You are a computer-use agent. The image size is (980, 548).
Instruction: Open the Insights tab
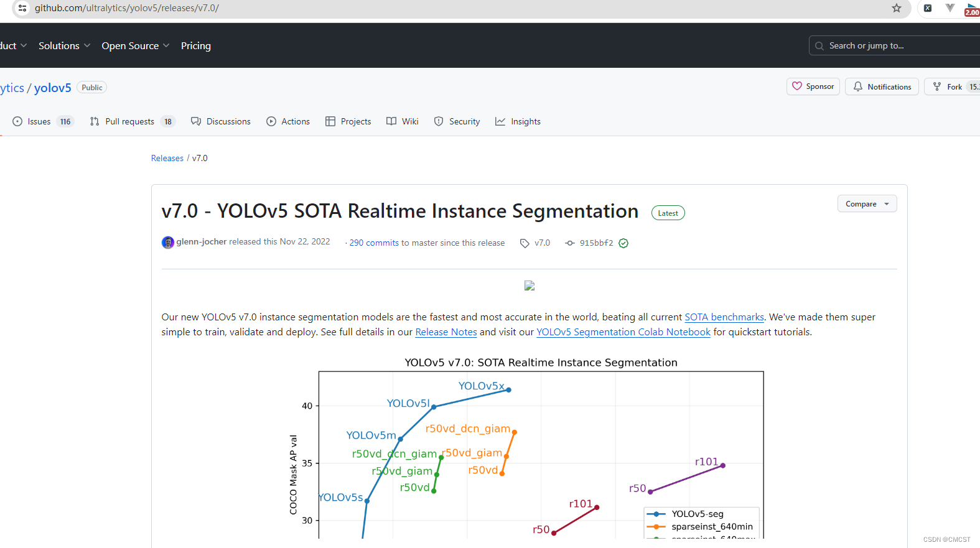(x=518, y=121)
